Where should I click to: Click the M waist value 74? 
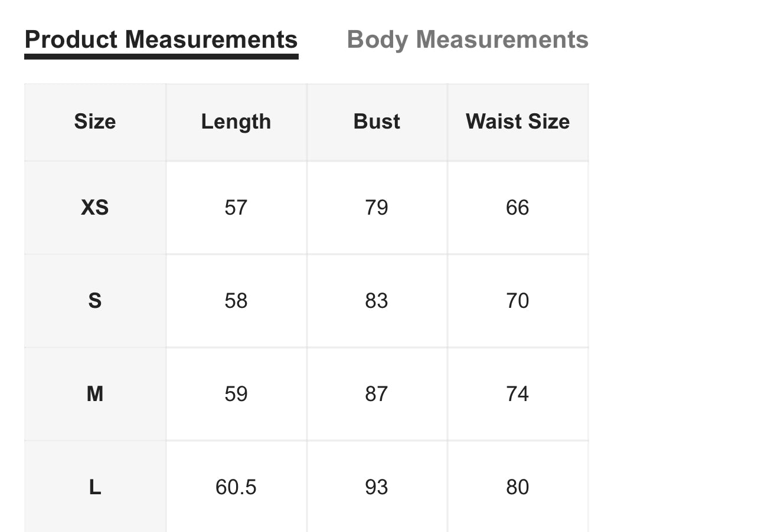coord(518,394)
